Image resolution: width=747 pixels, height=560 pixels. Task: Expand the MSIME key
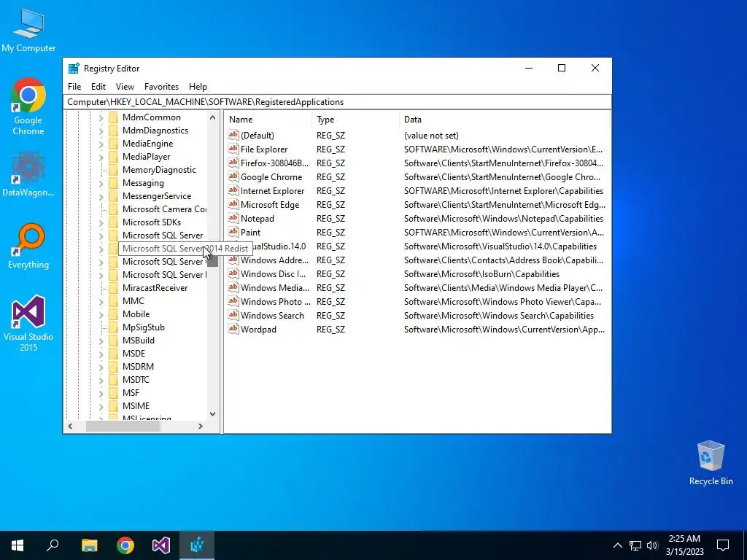(101, 406)
